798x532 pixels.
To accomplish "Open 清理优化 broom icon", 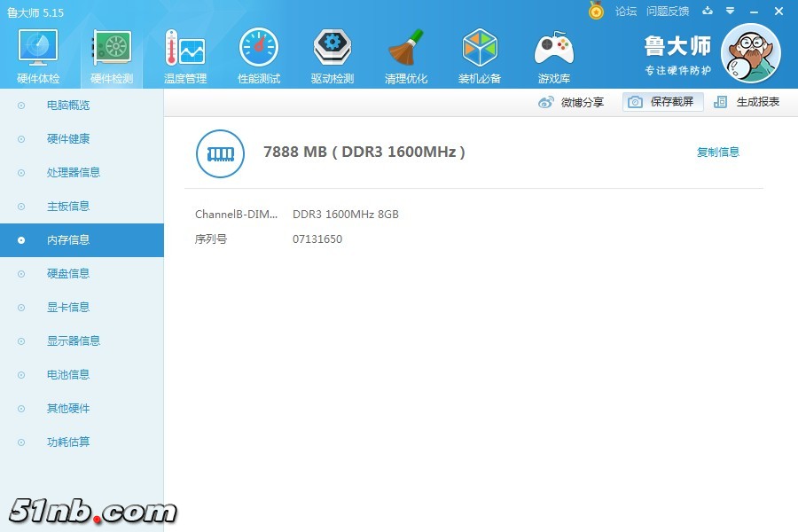I will click(406, 50).
